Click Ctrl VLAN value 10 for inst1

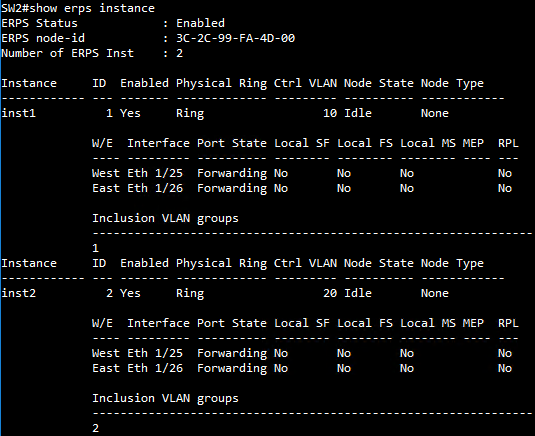[330, 113]
